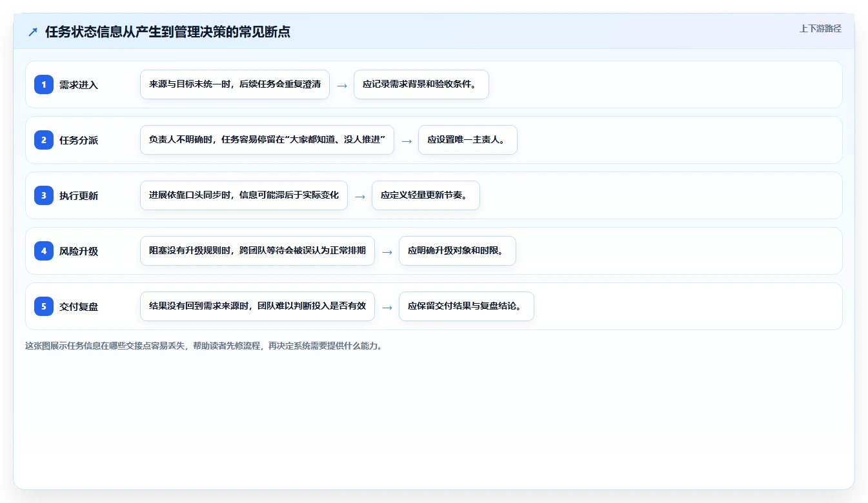The width and height of the screenshot is (868, 503).
Task: Click the arrow in the 交付复盘 row
Action: pyautogui.click(x=387, y=307)
